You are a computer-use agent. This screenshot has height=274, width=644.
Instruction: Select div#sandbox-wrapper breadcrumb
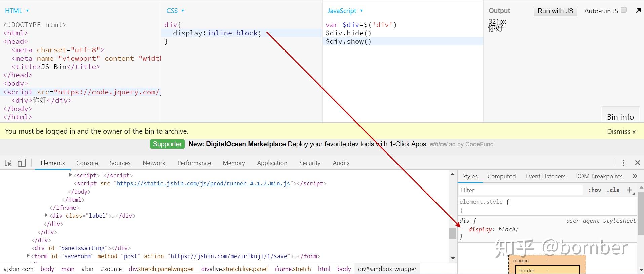387,269
